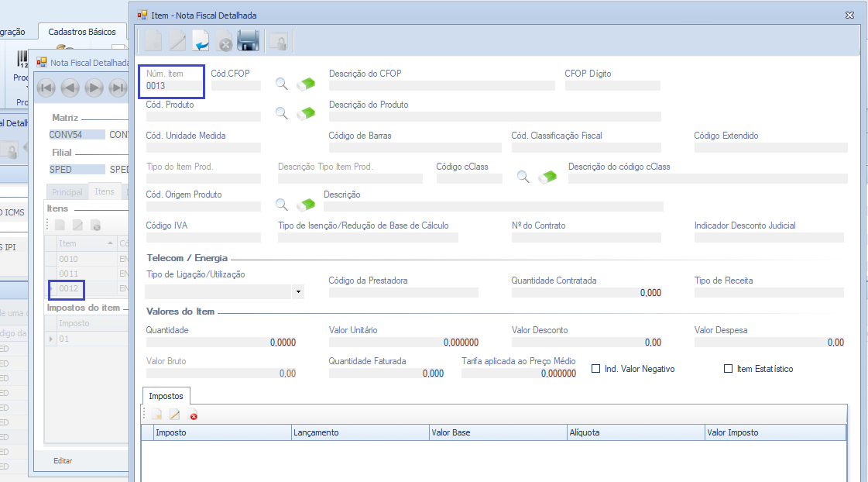The width and height of the screenshot is (868, 482).
Task: Delete tax with red X icon
Action: pyautogui.click(x=194, y=415)
